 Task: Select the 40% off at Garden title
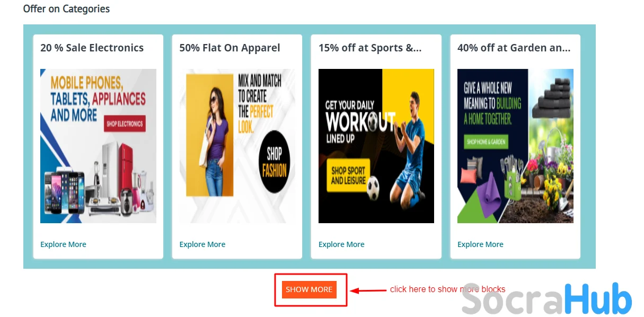pyautogui.click(x=514, y=48)
